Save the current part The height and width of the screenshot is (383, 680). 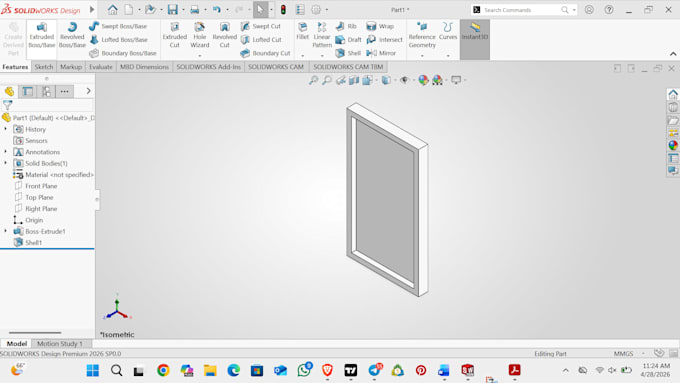pos(173,10)
